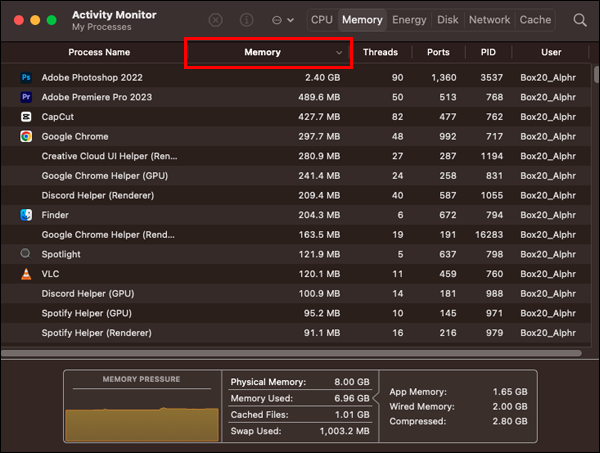Select the Google Chrome process name
Screen dimensions: 600x453
(x=75, y=137)
